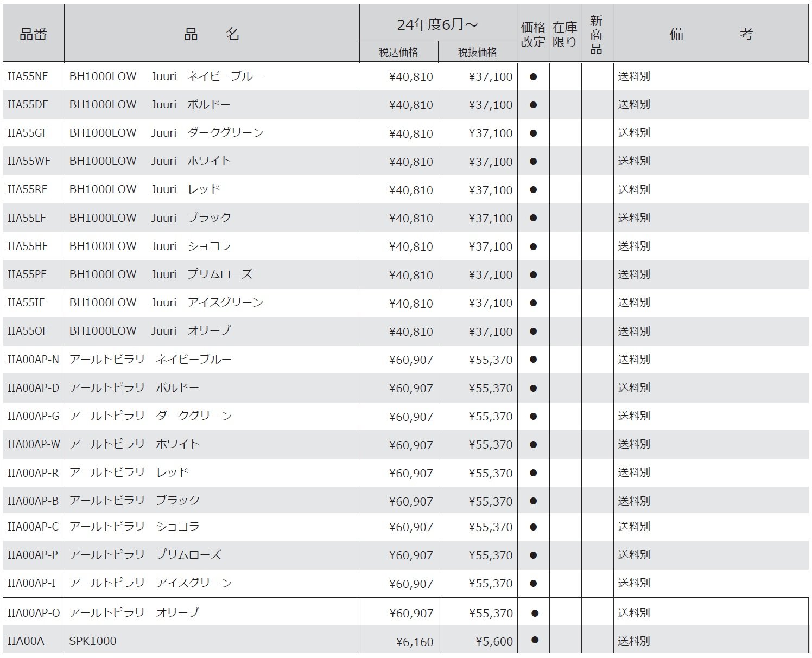The image size is (812, 658).
Task: Click the 新商品 column header
Action: tap(596, 34)
